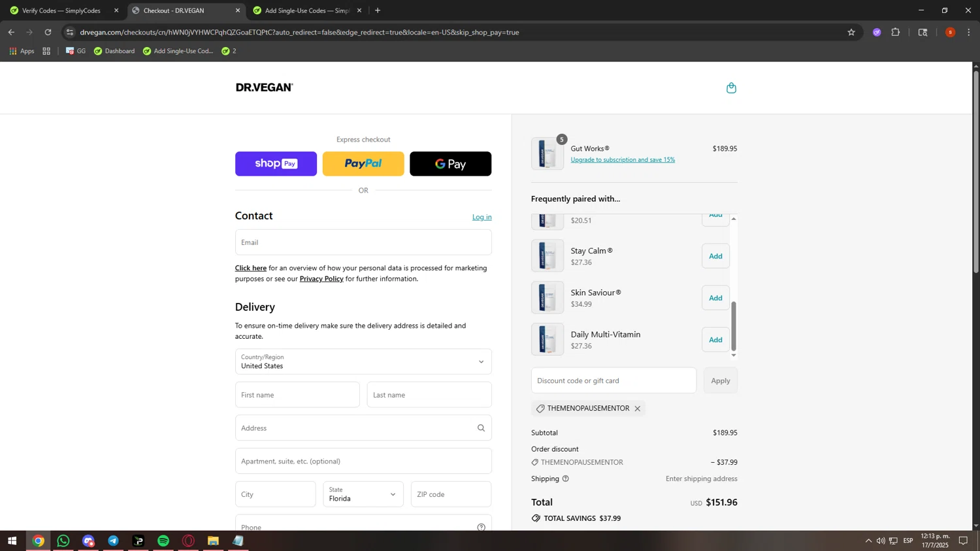Screen dimensions: 980x551
Task: Add Daily Multi-Vitamin to the order
Action: tap(715, 339)
